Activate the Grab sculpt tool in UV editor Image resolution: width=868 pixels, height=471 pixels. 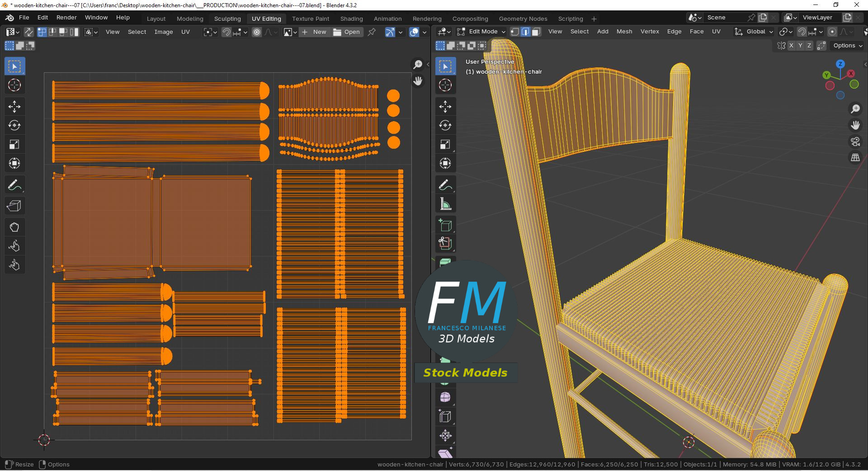14,227
